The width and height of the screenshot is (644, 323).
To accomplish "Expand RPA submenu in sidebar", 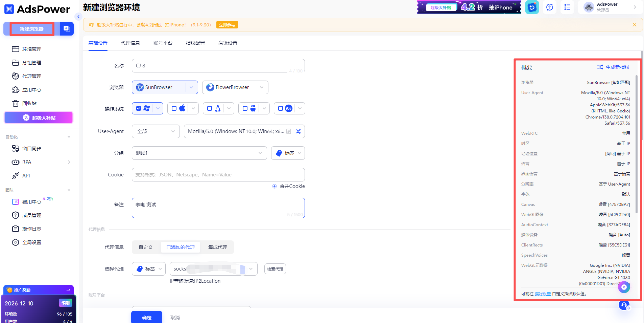I will click(69, 162).
